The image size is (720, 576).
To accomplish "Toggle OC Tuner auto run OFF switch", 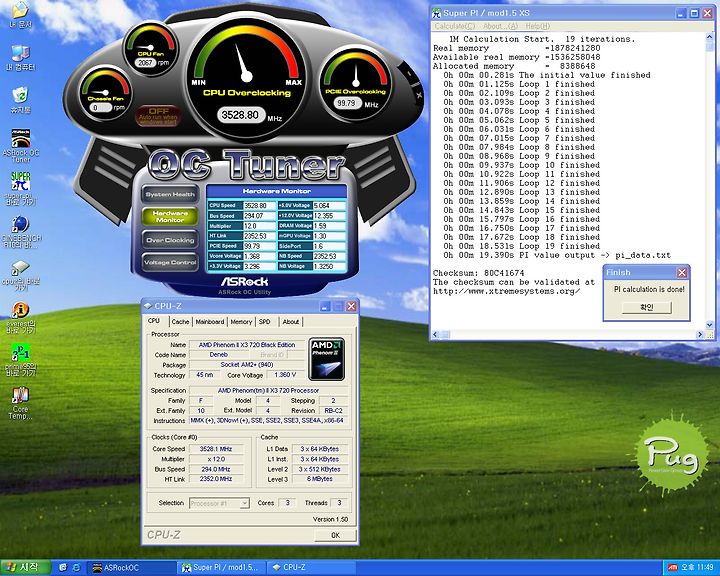I will click(158, 116).
